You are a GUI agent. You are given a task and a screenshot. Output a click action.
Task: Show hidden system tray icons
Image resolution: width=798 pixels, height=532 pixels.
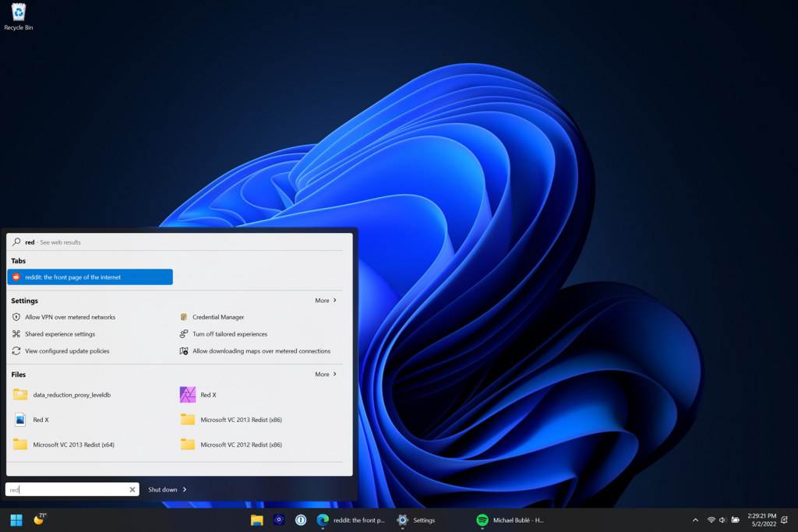point(695,520)
